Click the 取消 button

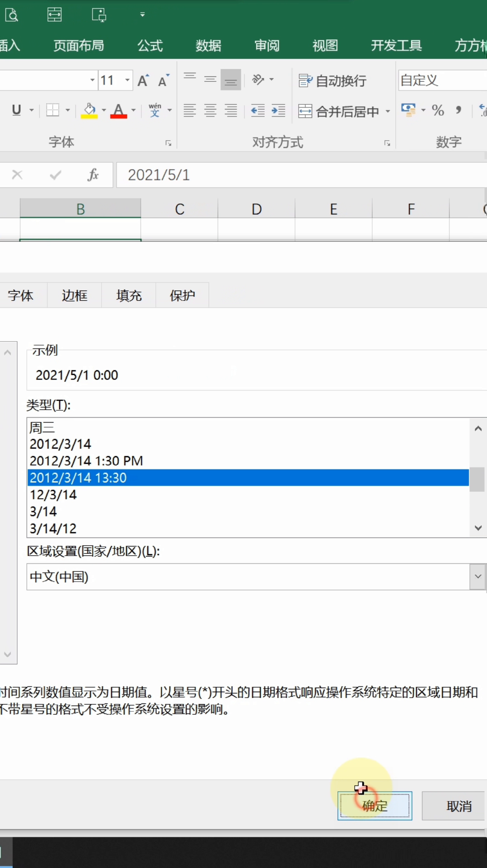pyautogui.click(x=454, y=806)
